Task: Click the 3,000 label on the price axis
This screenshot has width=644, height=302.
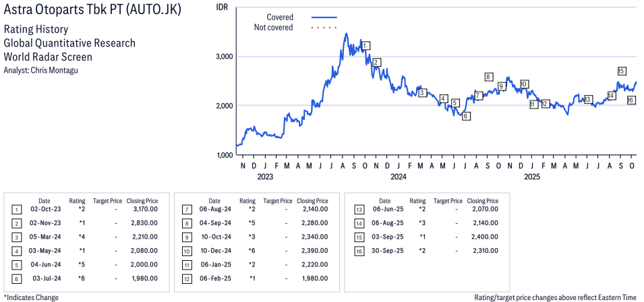Action: [x=224, y=57]
